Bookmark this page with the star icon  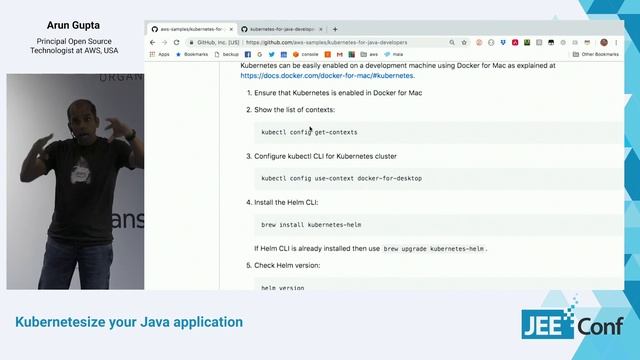coord(464,42)
